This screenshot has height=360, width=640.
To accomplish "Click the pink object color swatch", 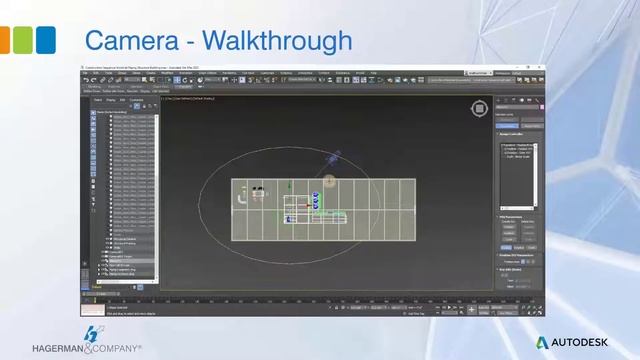I will click(x=542, y=107).
